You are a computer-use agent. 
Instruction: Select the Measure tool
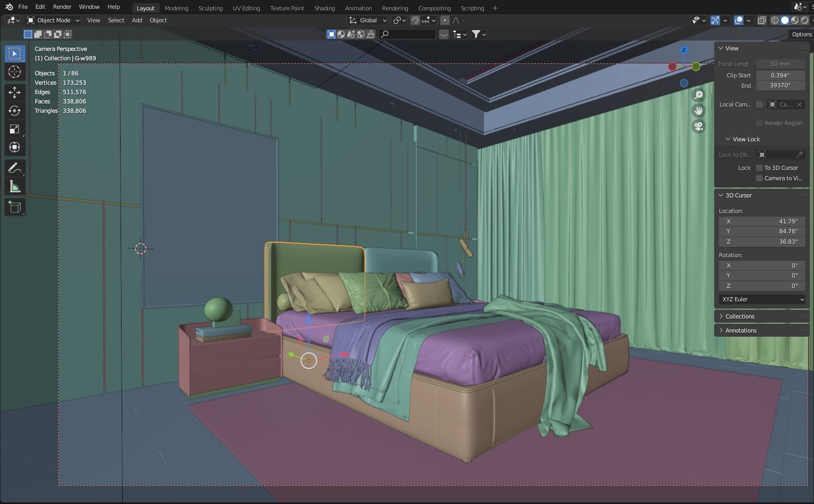(15, 186)
